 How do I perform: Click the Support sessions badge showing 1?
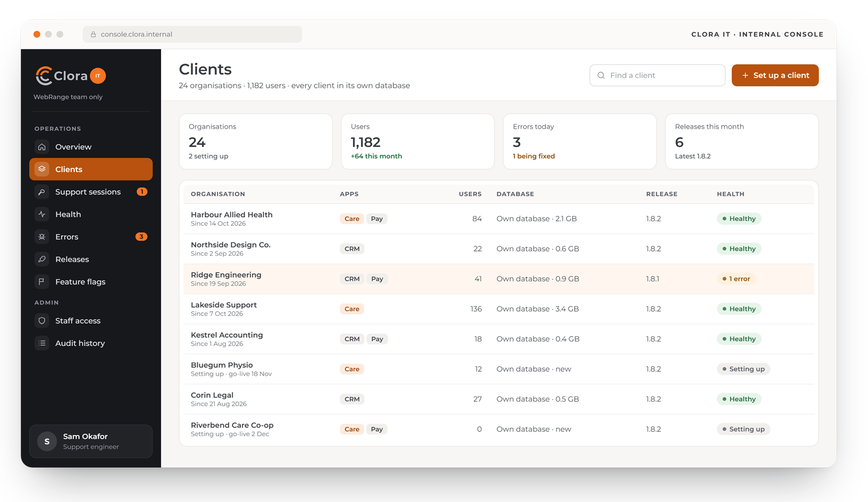142,192
